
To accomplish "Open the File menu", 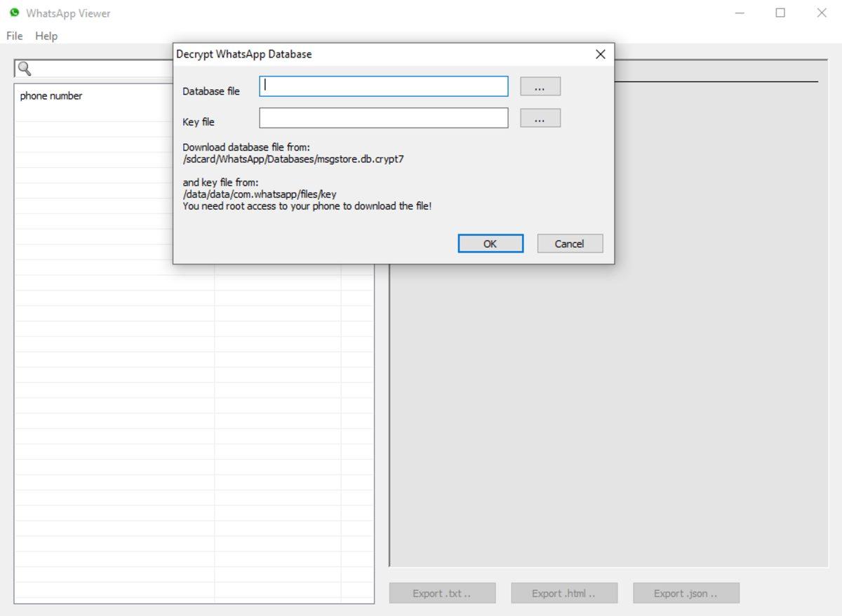I will 14,36.
